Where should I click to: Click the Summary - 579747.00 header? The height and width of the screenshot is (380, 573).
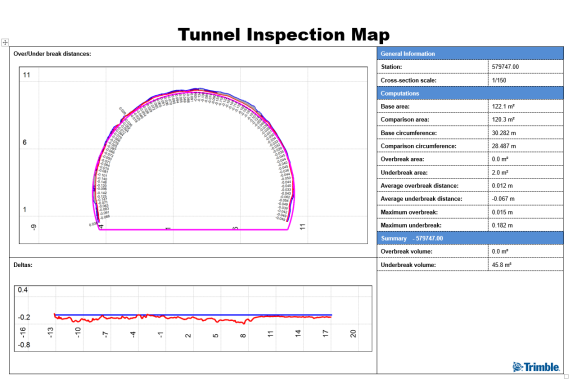pos(470,238)
